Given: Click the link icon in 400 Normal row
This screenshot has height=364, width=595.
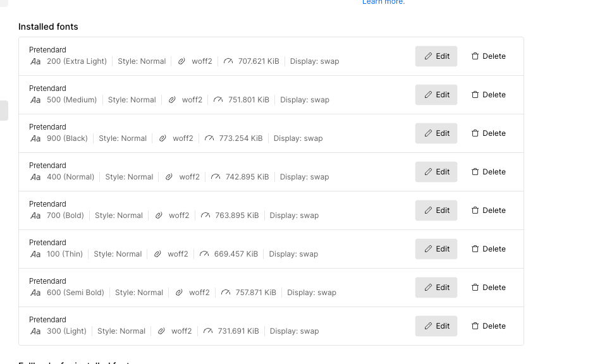Looking at the screenshot, I should 169,177.
